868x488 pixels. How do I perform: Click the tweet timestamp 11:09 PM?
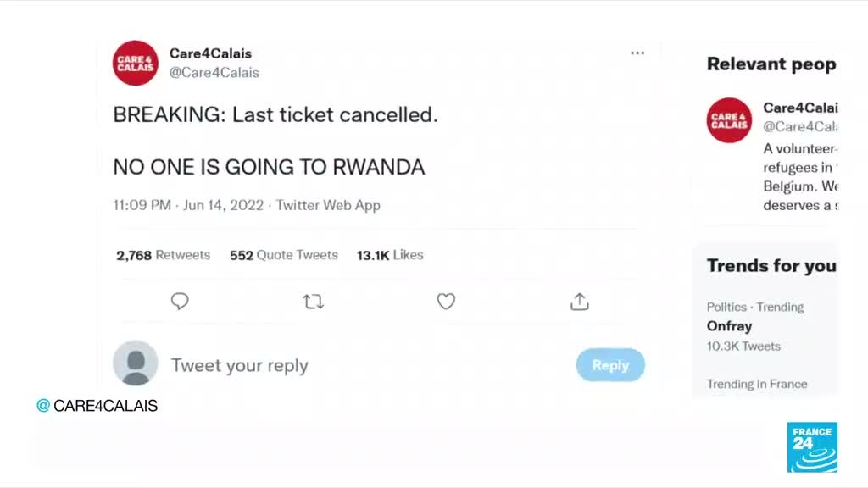[142, 205]
